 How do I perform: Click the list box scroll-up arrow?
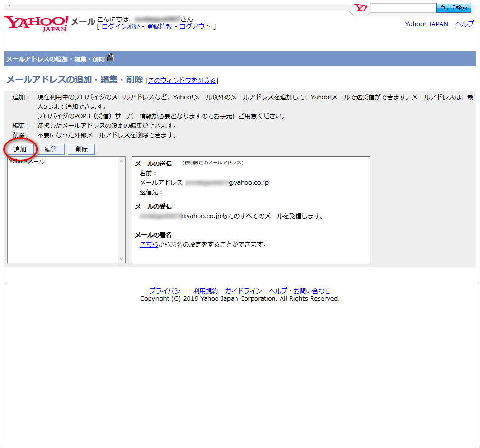(x=121, y=161)
